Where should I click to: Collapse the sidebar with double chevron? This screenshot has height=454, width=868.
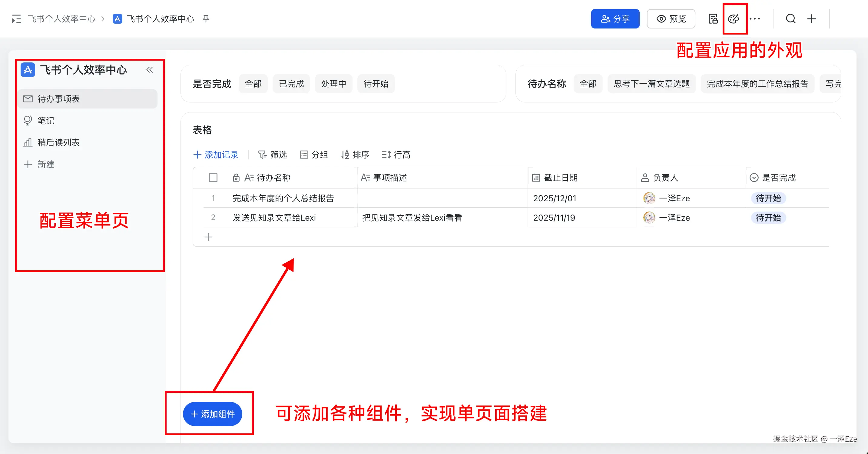click(150, 70)
